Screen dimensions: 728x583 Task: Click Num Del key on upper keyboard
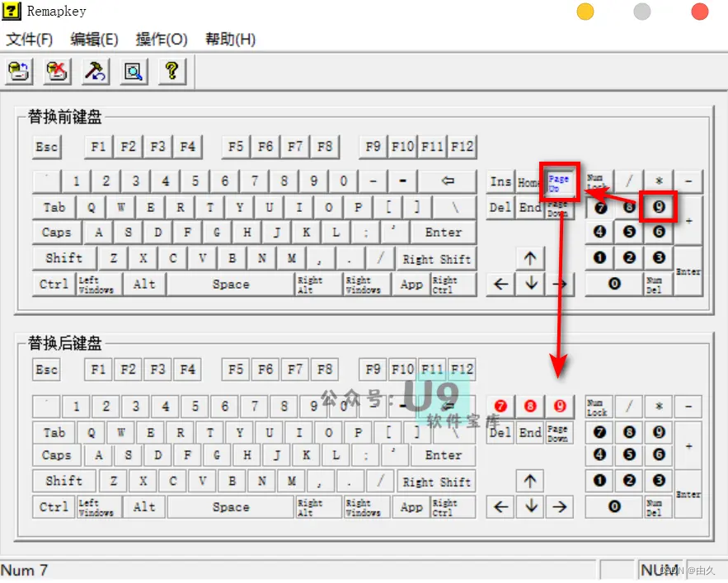pyautogui.click(x=659, y=284)
